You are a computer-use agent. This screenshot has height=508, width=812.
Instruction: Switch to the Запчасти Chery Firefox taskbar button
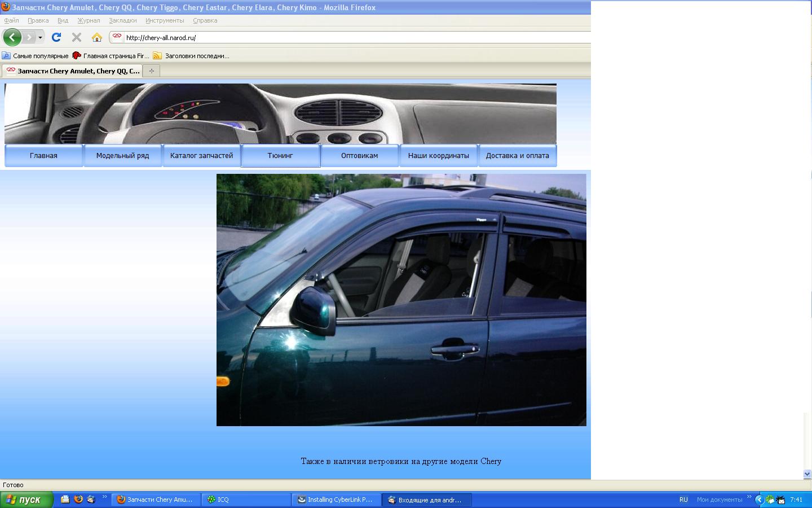156,500
